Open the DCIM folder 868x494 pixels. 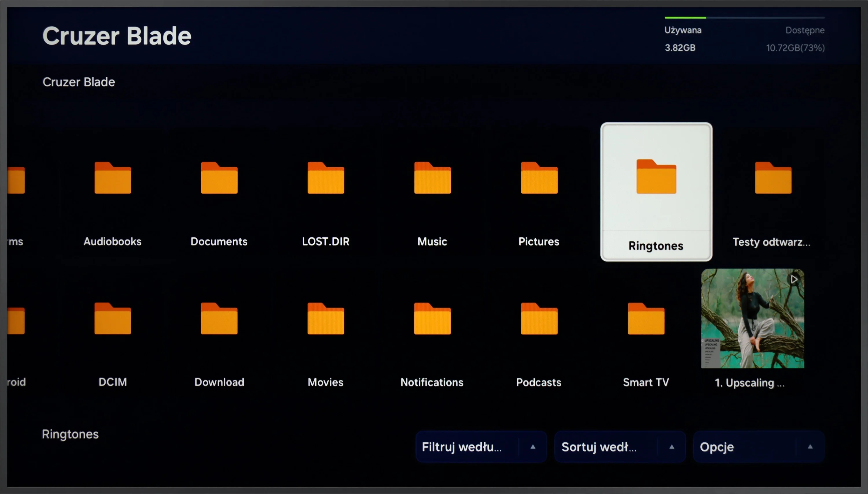coord(113,344)
